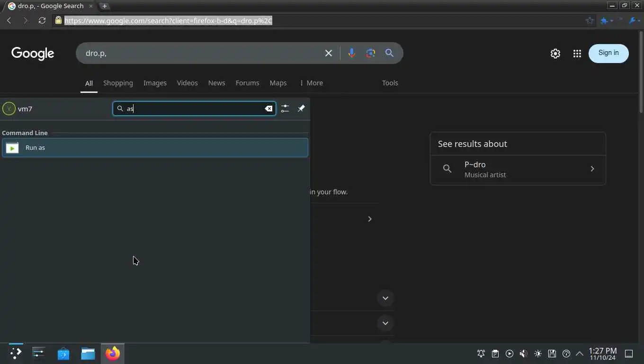Open the gauge-shaped tray icon
Image resolution: width=644 pixels, height=364 pixels.
(566, 354)
